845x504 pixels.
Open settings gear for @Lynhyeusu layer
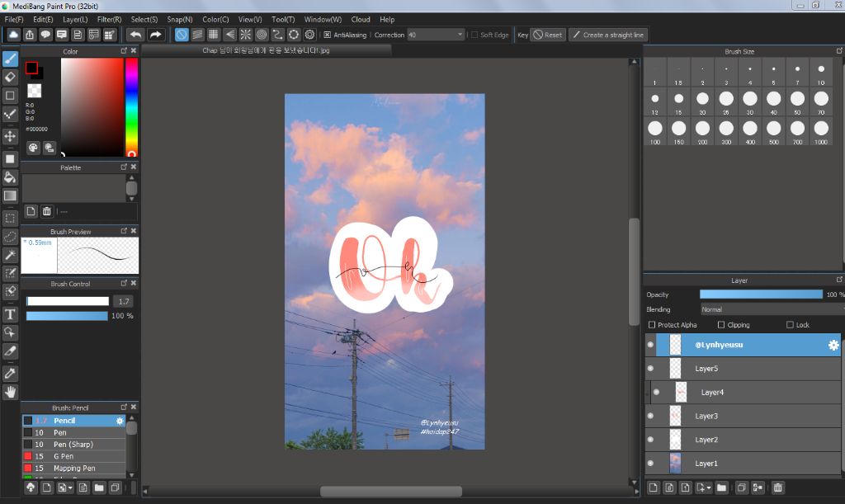point(833,345)
